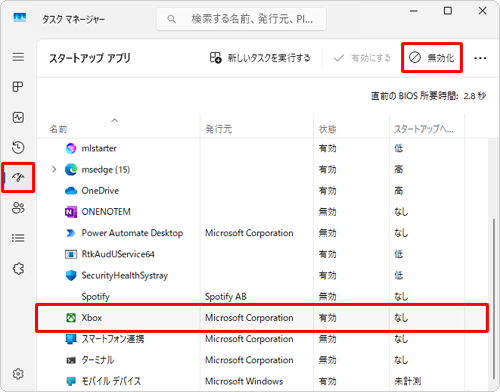
Task: Go to the Processes page icon
Action: (x=18, y=87)
